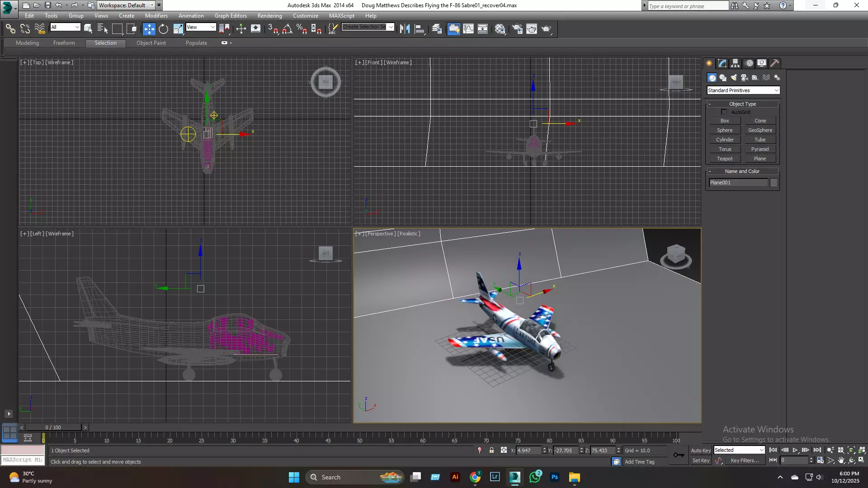Click the Render Production teapot icon

pos(547,29)
